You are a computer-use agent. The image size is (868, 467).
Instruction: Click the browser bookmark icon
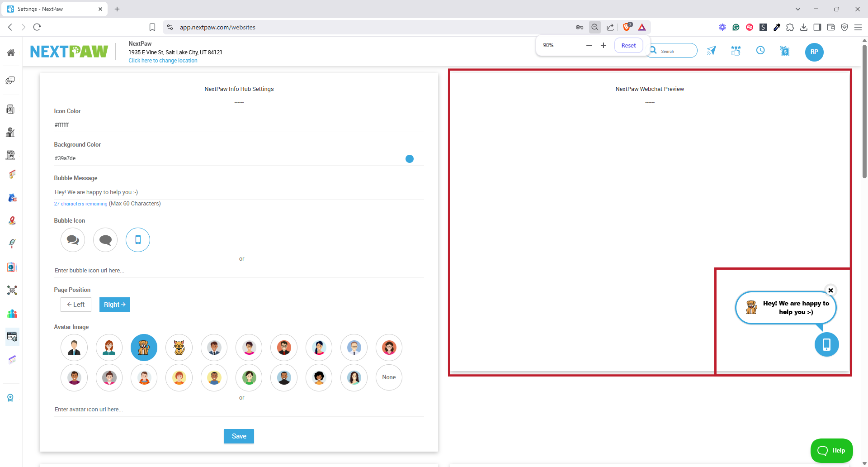[152, 27]
